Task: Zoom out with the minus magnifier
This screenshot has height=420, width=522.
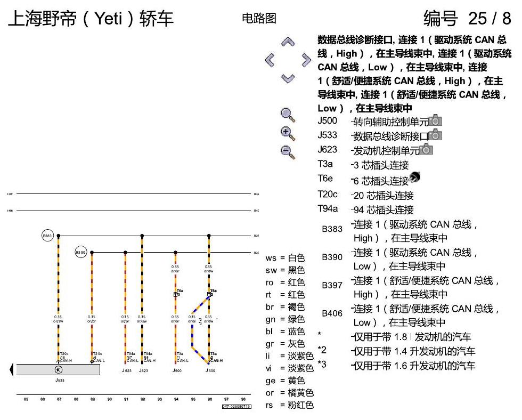Action: (x=288, y=152)
